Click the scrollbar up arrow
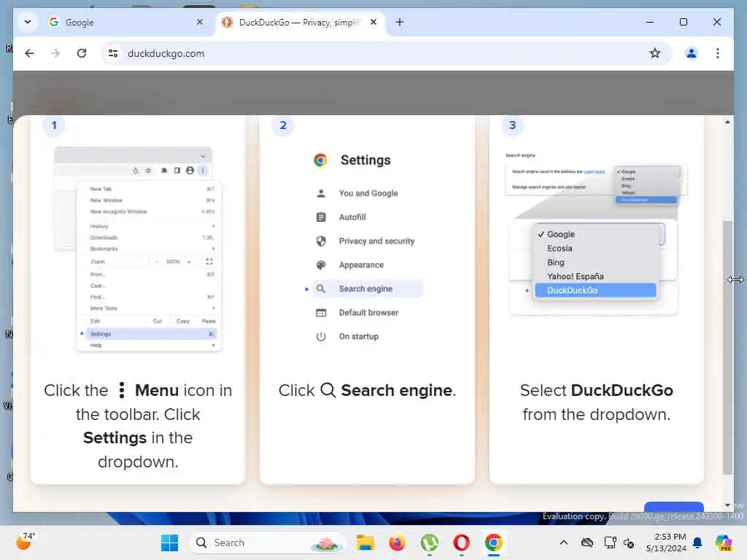The image size is (747, 560). click(727, 122)
